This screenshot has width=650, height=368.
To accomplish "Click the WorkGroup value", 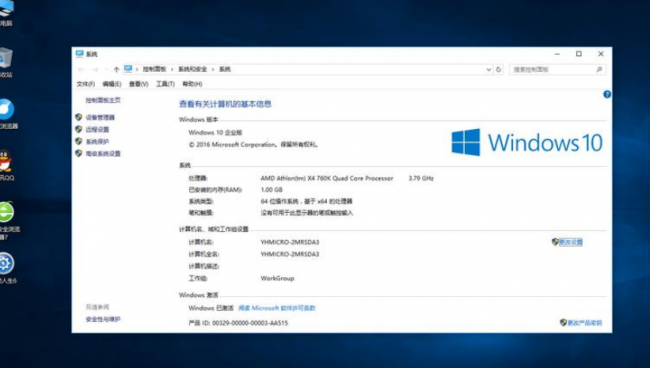I will pyautogui.click(x=277, y=278).
